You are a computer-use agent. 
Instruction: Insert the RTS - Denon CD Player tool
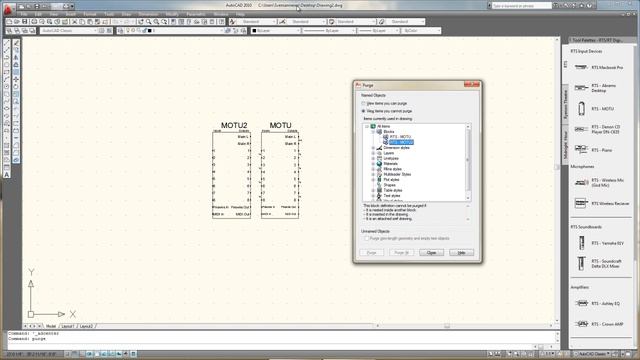pyautogui.click(x=598, y=129)
